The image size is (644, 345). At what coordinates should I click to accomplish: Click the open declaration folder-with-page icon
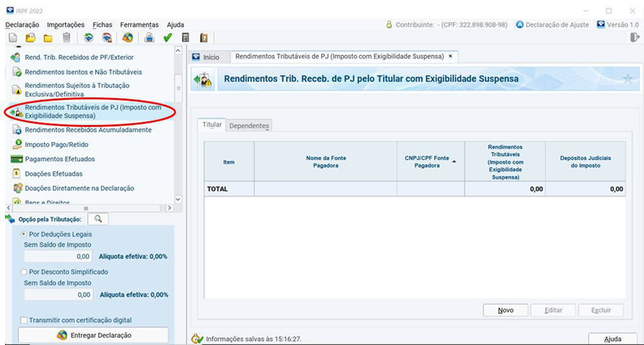[x=30, y=38]
